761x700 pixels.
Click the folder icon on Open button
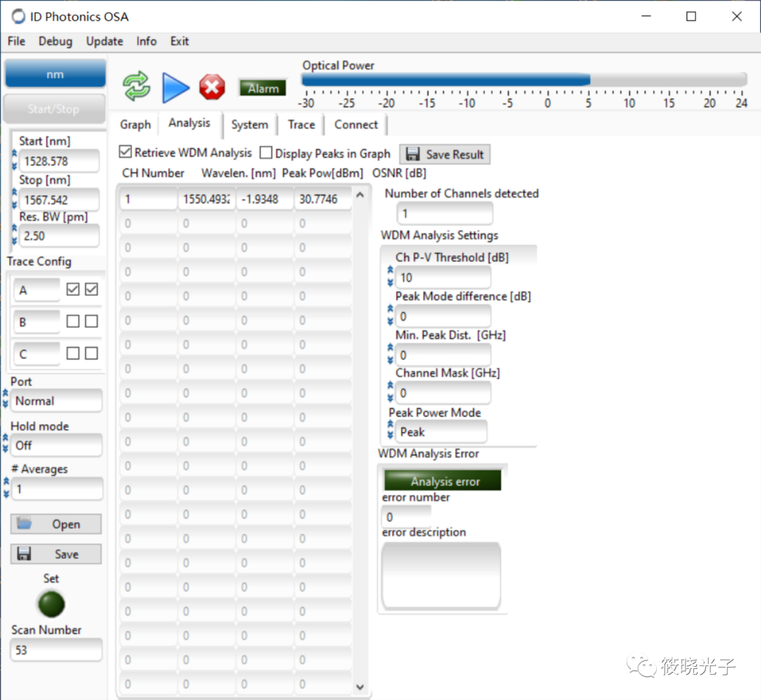25,524
